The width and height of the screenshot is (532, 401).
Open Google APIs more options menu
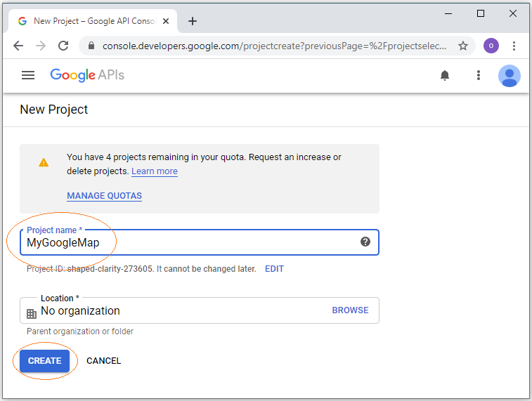point(479,75)
